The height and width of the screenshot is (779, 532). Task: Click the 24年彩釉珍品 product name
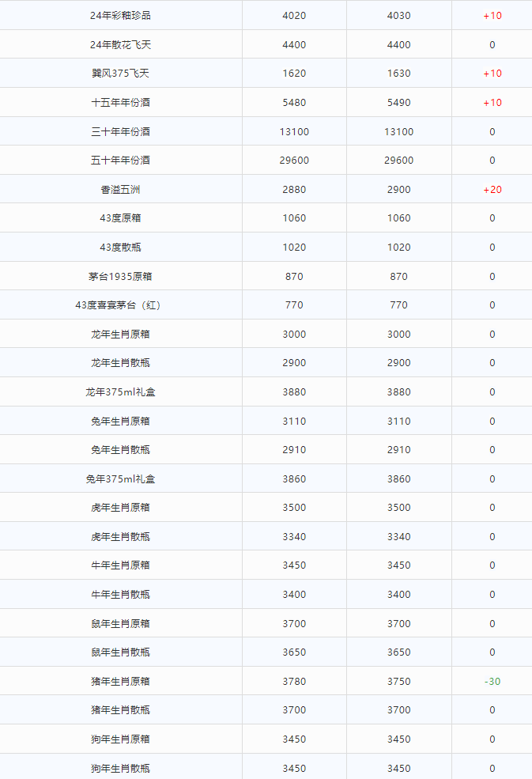(120, 16)
